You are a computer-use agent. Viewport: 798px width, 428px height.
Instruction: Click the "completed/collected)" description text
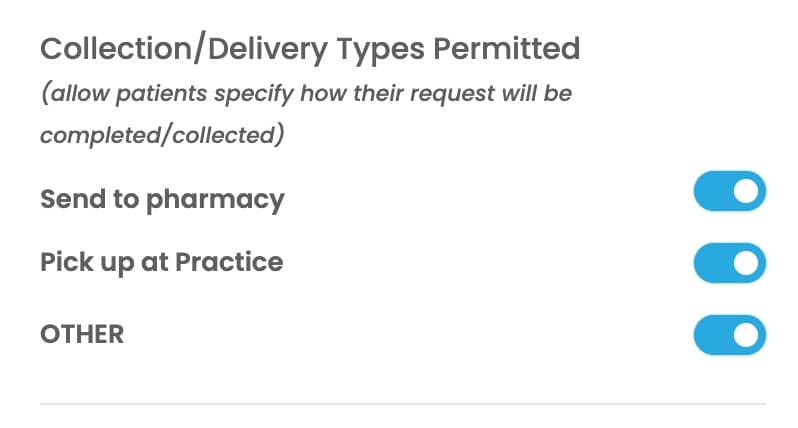(163, 134)
